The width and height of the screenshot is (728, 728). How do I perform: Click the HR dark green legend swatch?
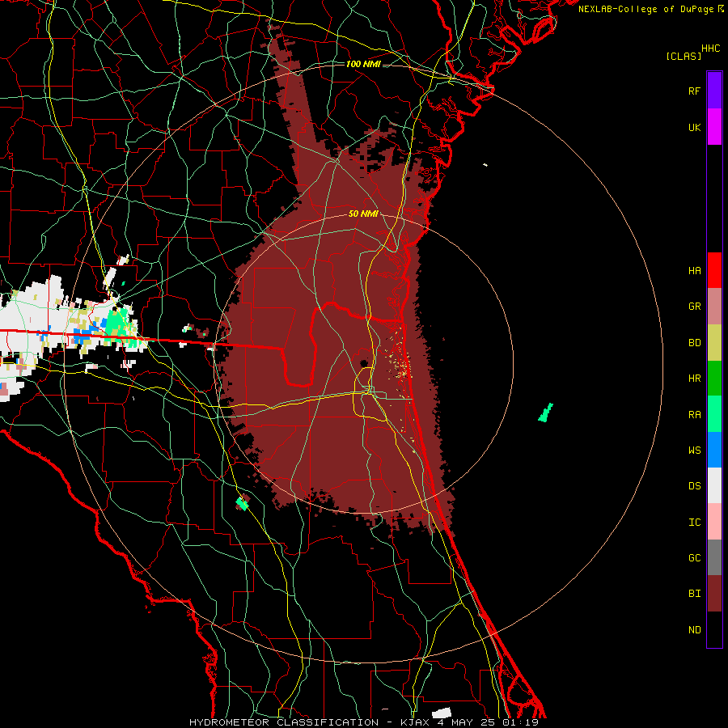714,379
